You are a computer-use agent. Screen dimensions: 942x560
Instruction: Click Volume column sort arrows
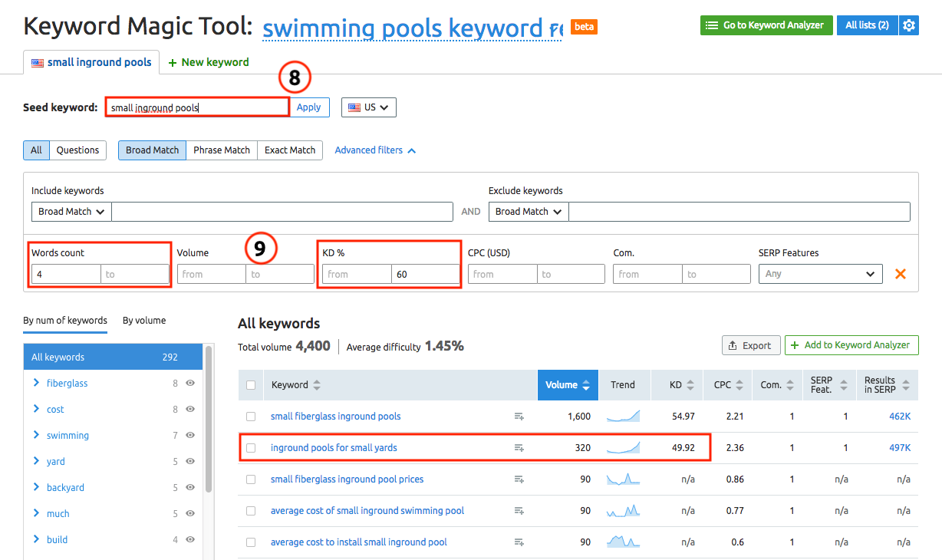[587, 385]
